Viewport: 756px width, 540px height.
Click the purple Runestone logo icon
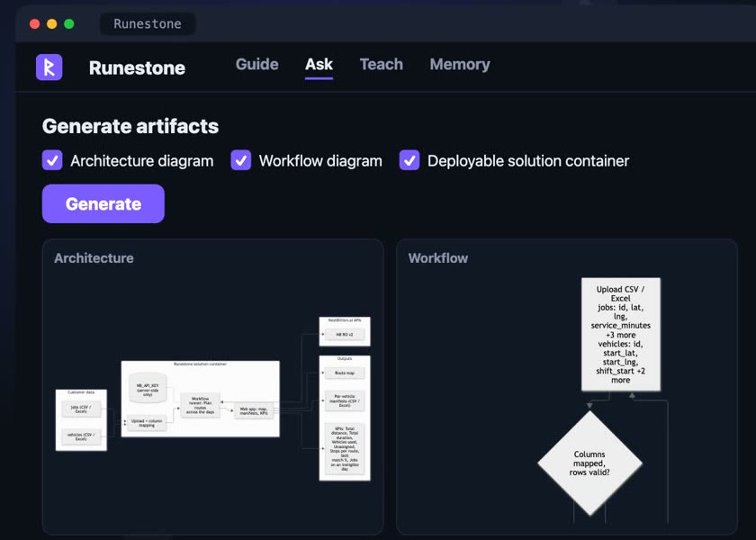49,67
